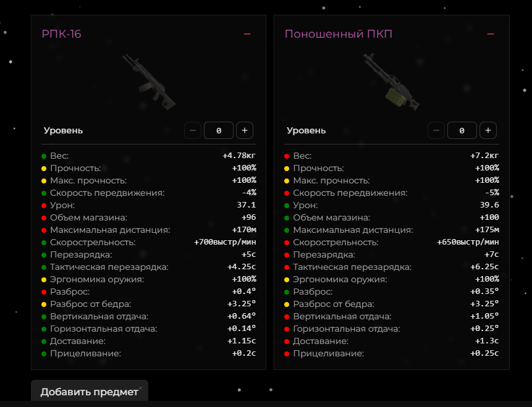Decrease РПК-16 level with minus button

click(193, 130)
